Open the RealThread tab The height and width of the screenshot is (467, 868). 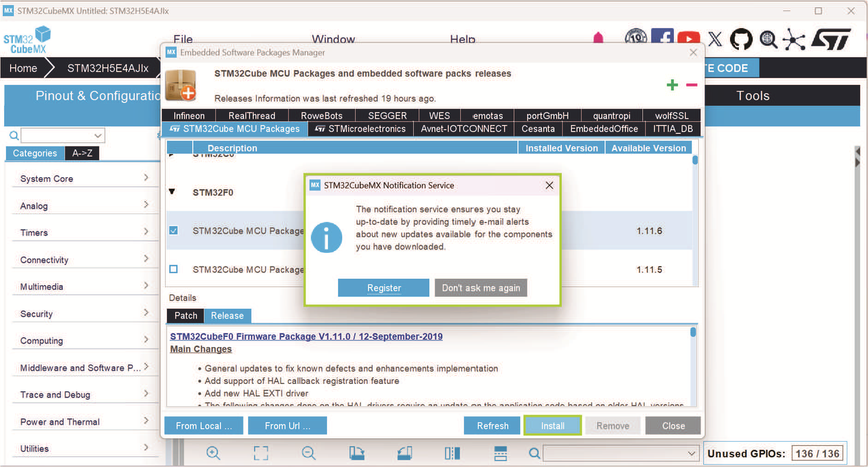tap(252, 115)
